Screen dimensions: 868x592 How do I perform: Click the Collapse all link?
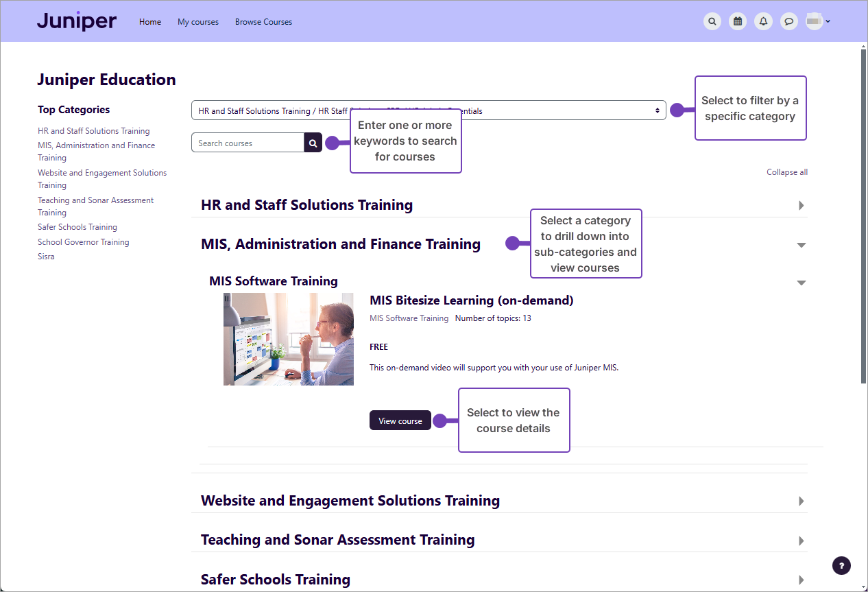786,171
